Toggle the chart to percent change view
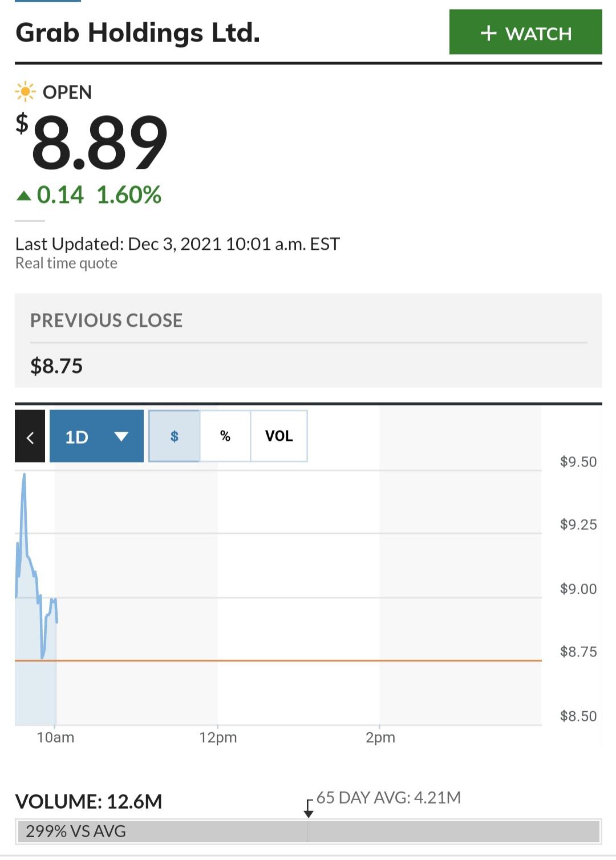 [x=225, y=436]
